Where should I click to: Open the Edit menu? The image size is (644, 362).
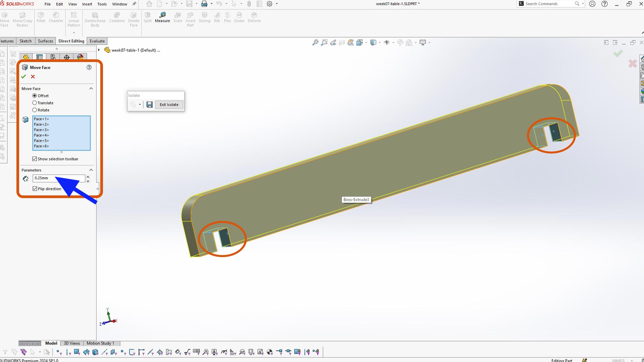pos(59,4)
